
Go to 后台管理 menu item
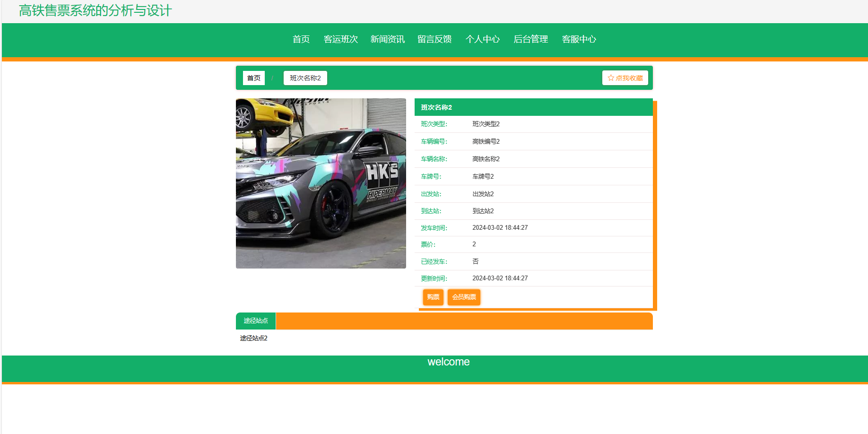(x=531, y=39)
